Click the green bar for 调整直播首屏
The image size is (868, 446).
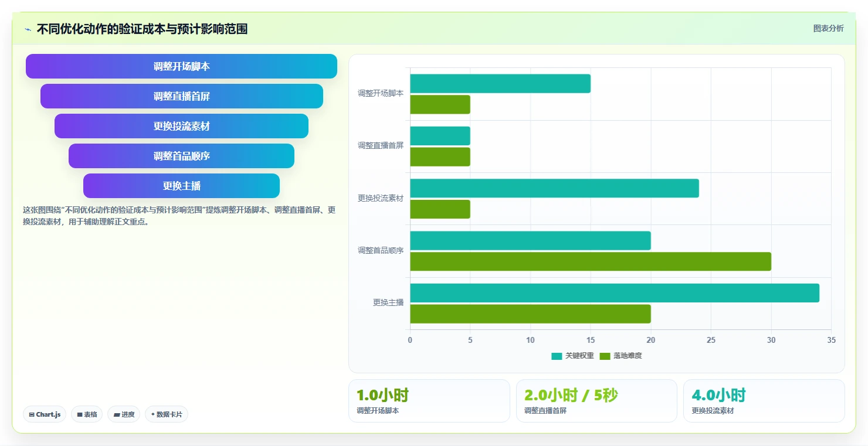tap(440, 157)
